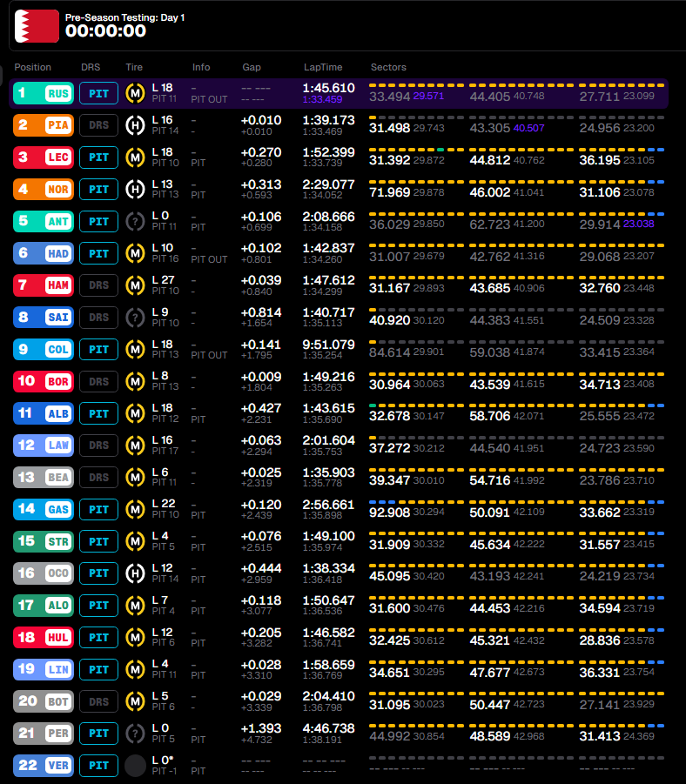This screenshot has width=686, height=784.
Task: Select the position 1 RUS driver badge
Action: pos(44,93)
